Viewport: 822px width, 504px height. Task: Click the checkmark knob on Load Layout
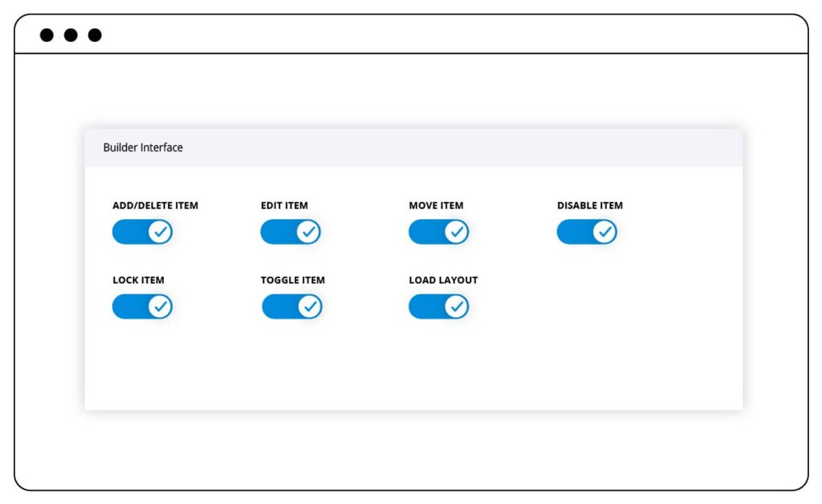click(457, 307)
